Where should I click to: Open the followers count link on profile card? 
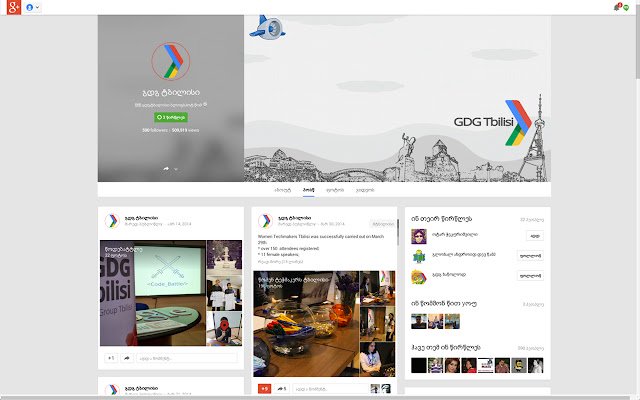(x=155, y=130)
